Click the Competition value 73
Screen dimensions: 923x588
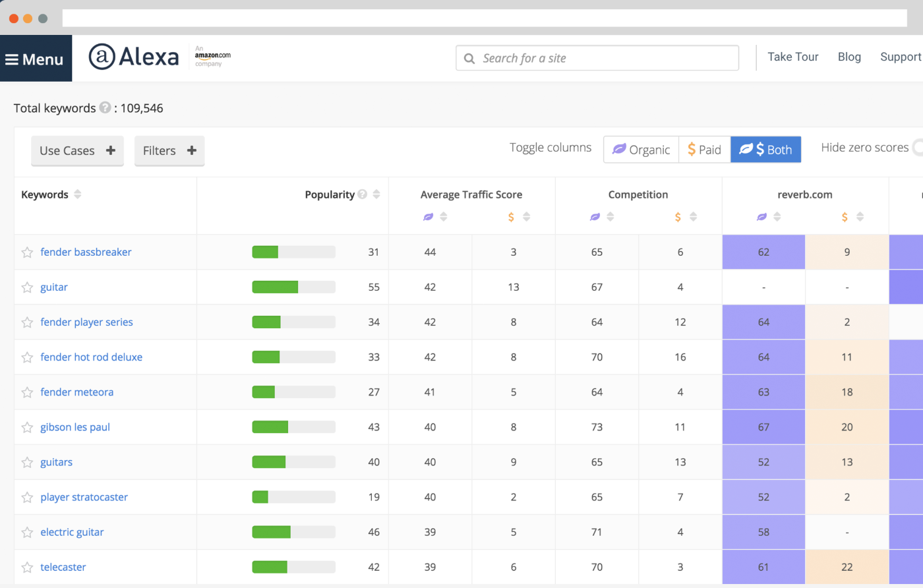(x=597, y=427)
